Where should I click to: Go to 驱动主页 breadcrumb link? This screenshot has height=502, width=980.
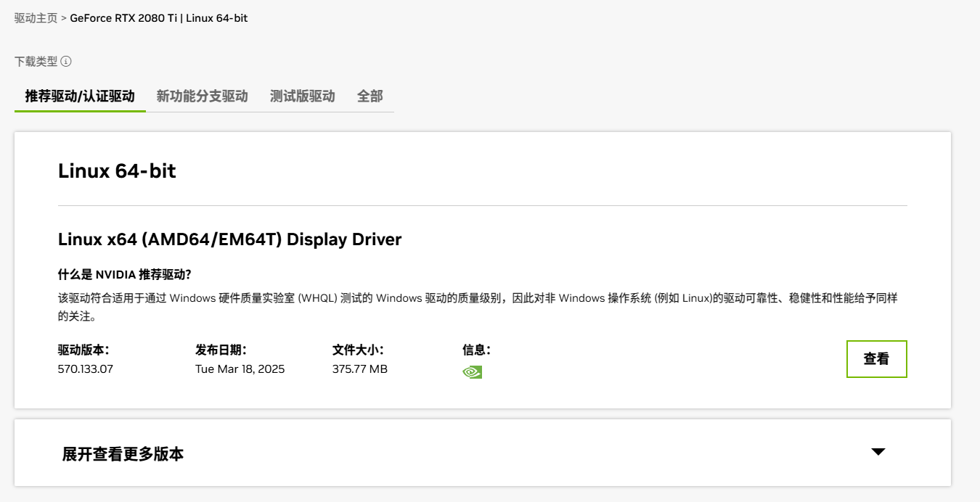(36, 18)
